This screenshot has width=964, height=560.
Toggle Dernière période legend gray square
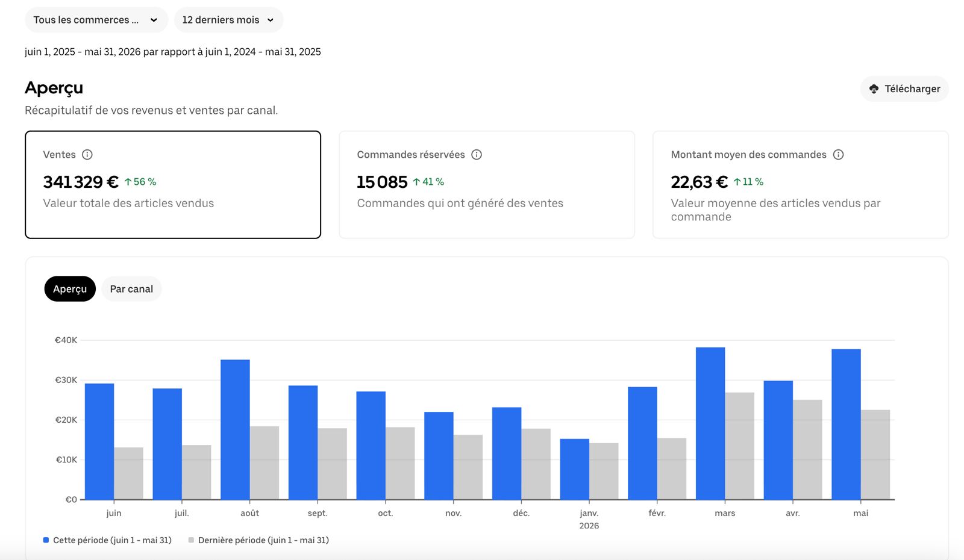click(x=191, y=540)
